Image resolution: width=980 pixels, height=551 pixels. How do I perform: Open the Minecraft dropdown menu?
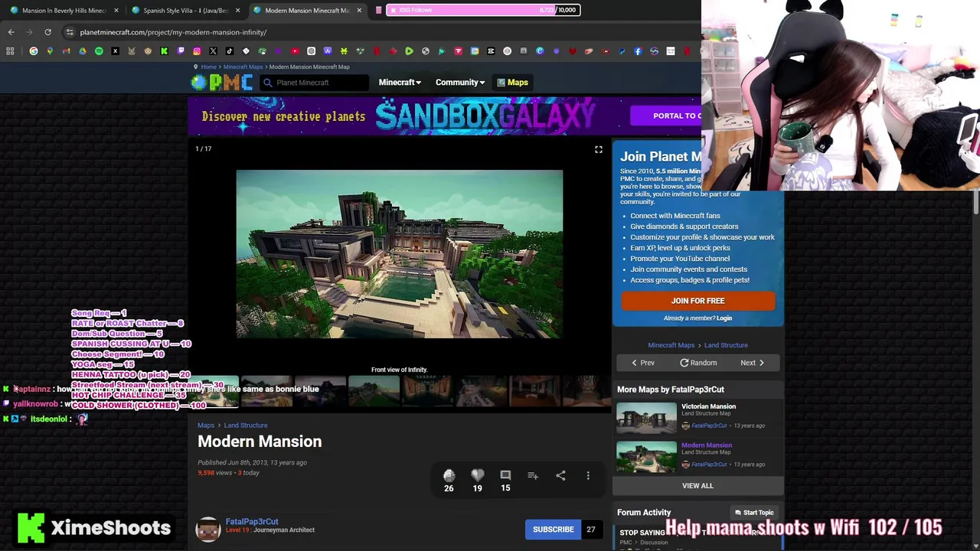pyautogui.click(x=400, y=83)
